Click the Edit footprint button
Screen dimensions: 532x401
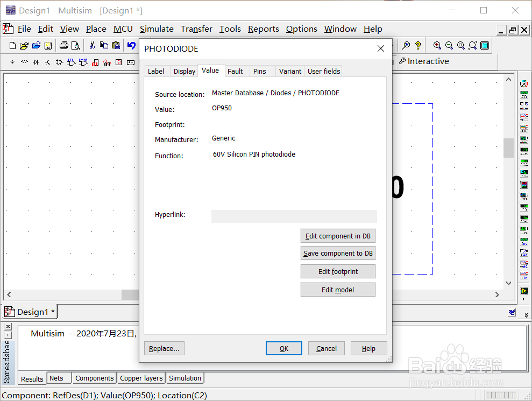[338, 271]
